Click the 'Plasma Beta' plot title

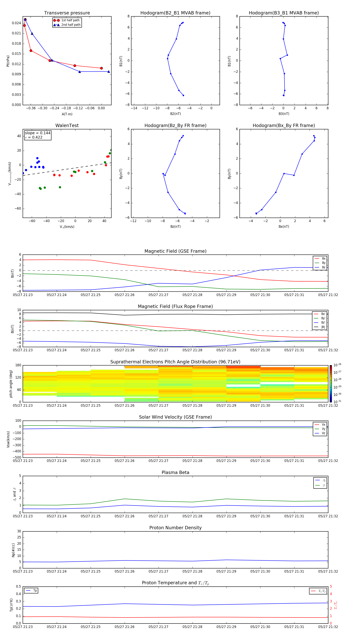click(x=175, y=473)
